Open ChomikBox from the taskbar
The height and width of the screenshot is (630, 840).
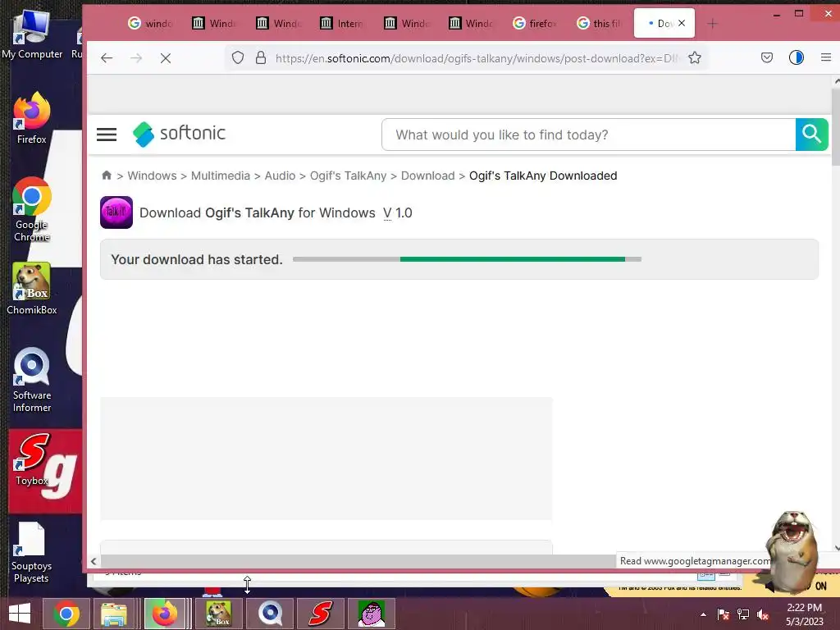click(x=218, y=614)
